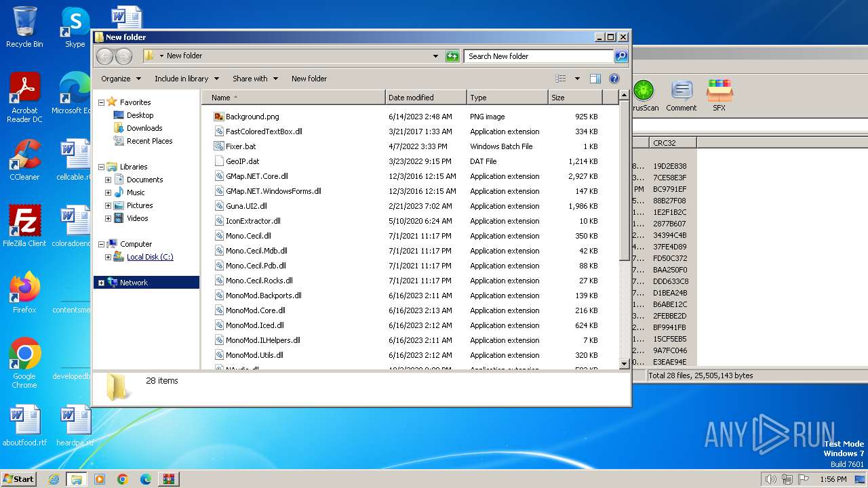Viewport: 868px width, 488px height.
Task: Sort files by Type column
Action: coord(507,98)
